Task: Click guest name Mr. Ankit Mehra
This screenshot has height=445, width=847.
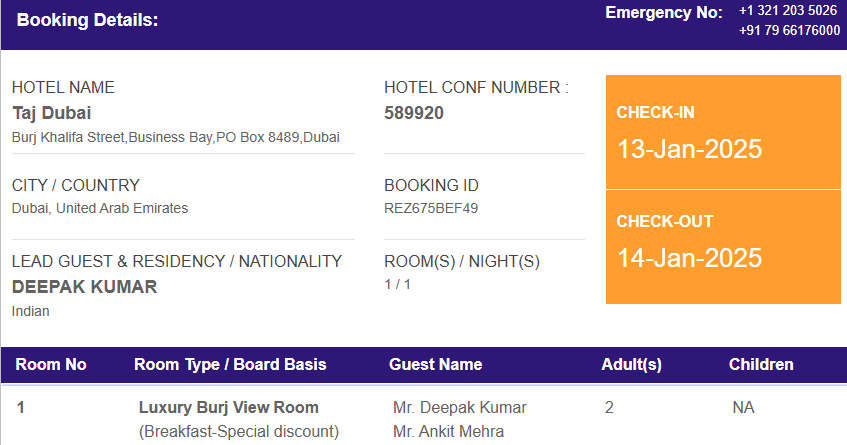Action: 448,431
